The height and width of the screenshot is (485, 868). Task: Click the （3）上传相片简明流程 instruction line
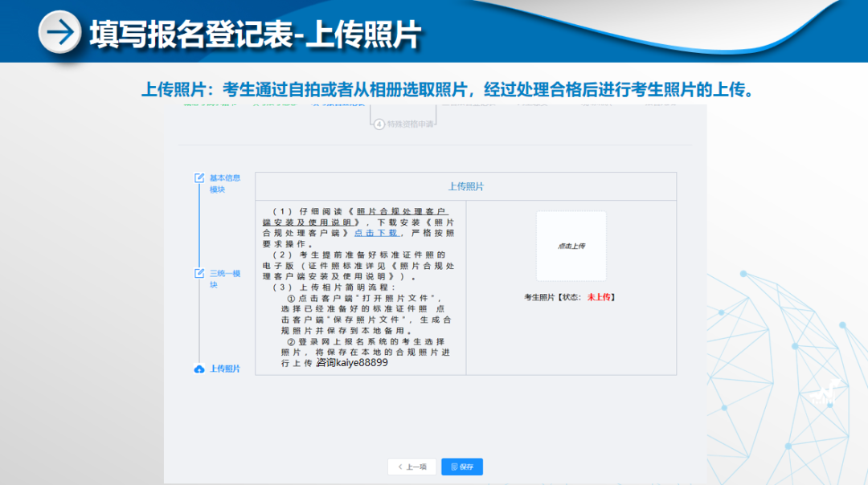pyautogui.click(x=334, y=287)
